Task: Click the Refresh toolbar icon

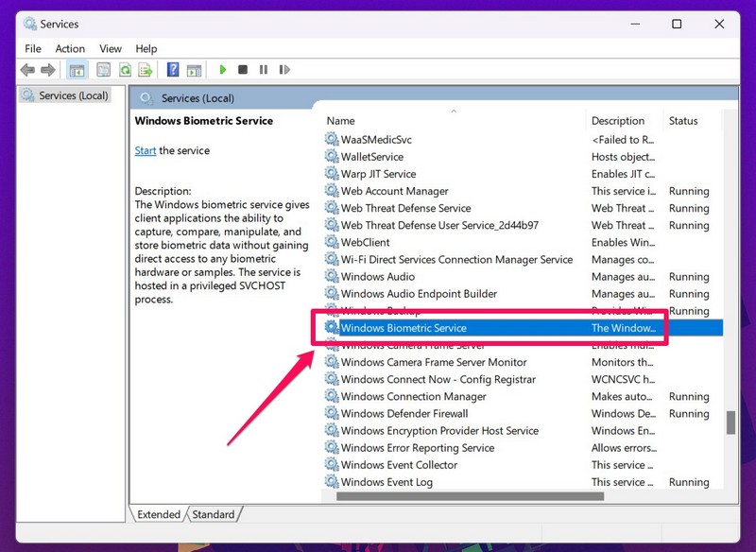Action: [x=124, y=70]
